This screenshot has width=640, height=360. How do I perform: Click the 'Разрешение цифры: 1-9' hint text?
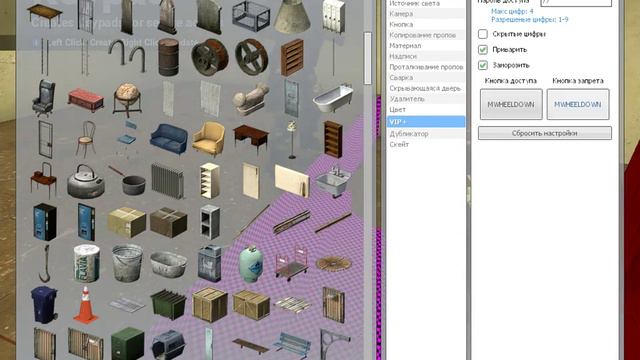529,20
